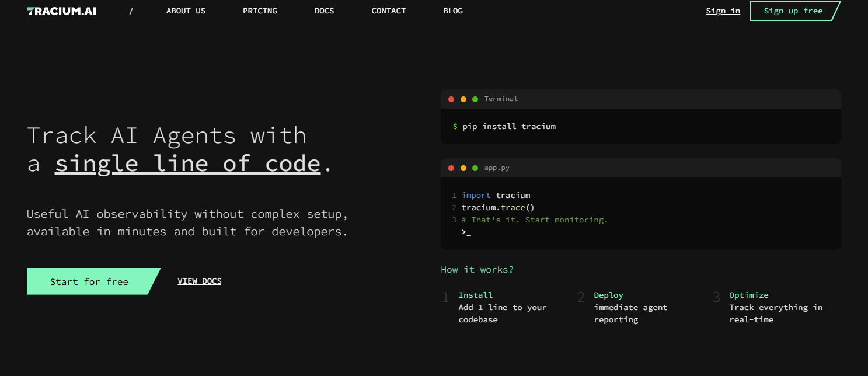Click the "That's it. Start monitoring." comment
This screenshot has height=376, width=868.
click(535, 220)
